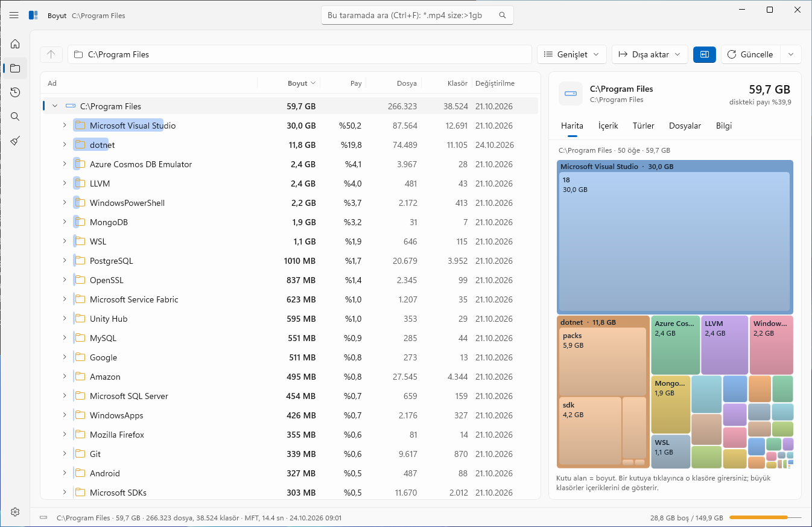The height and width of the screenshot is (527, 812).
Task: Switch to the Bilgi tab
Action: coord(724,126)
